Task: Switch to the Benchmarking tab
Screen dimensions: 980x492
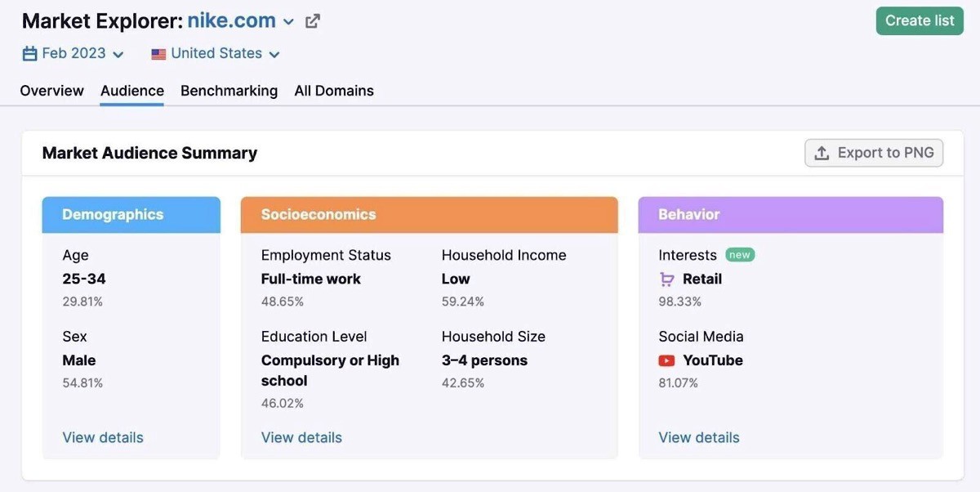Action: point(229,91)
